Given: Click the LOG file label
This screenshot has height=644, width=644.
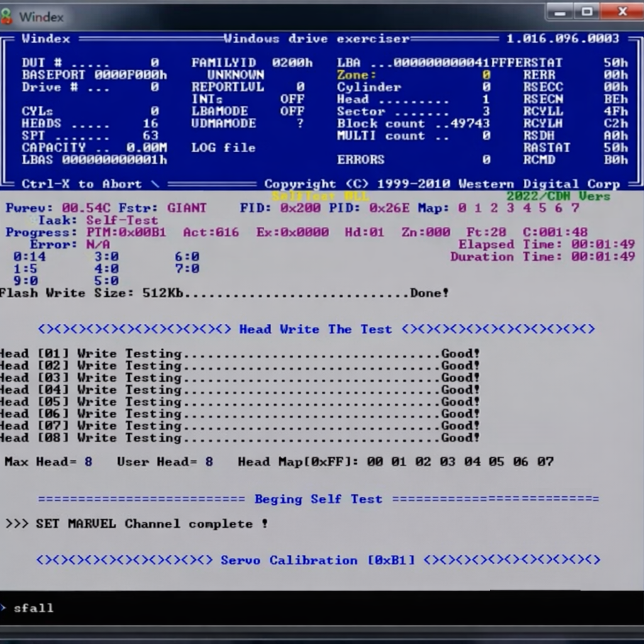Looking at the screenshot, I should click(x=223, y=148).
